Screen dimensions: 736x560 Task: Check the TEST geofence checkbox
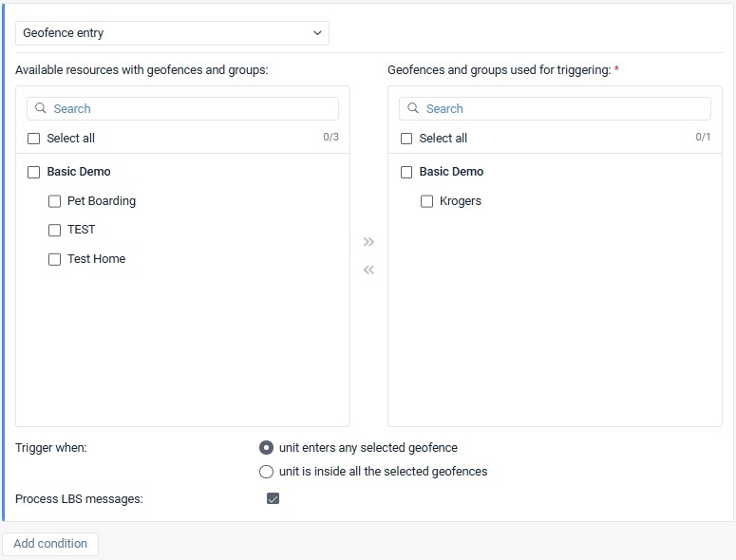point(54,230)
